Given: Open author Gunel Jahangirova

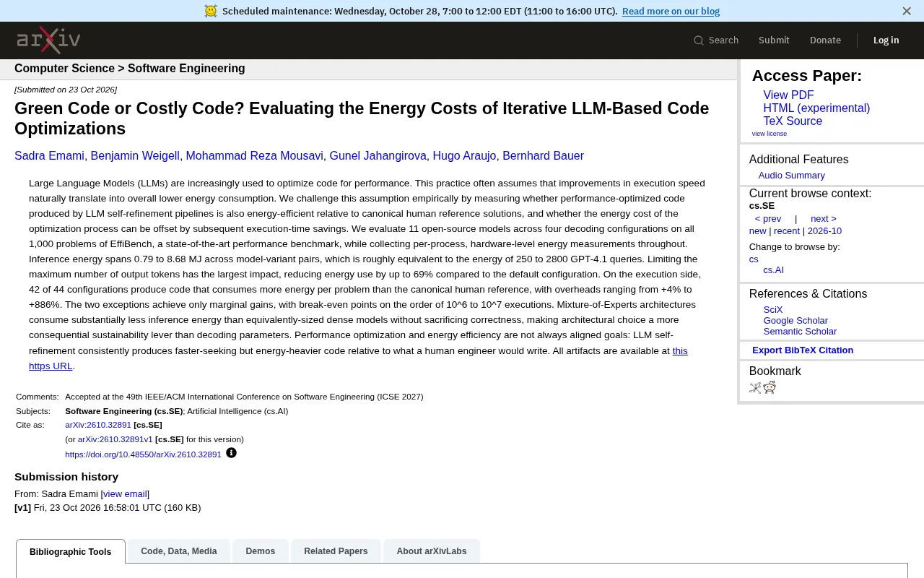Looking at the screenshot, I should [378, 156].
